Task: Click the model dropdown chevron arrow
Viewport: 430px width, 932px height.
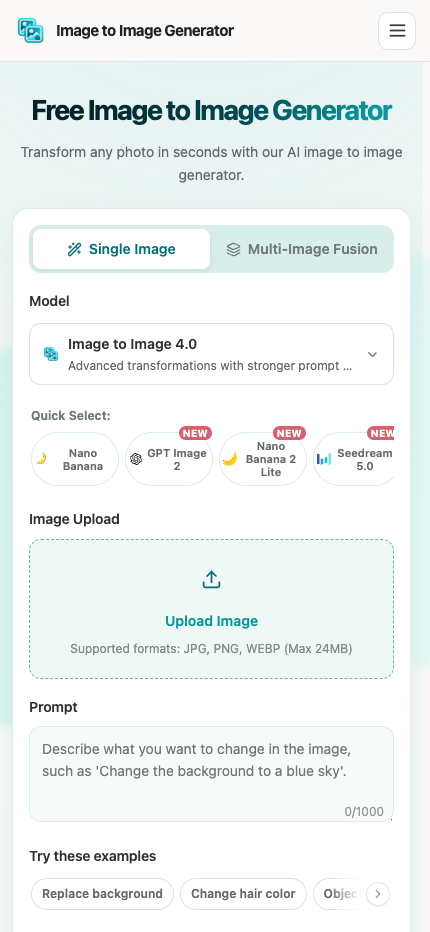Action: click(x=372, y=354)
